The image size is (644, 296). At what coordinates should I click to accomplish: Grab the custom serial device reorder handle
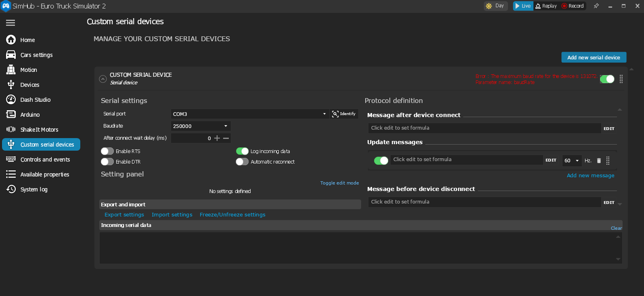point(621,79)
